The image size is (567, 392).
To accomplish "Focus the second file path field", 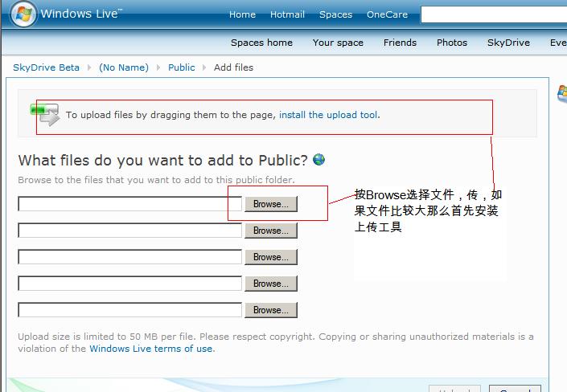I will [129, 231].
